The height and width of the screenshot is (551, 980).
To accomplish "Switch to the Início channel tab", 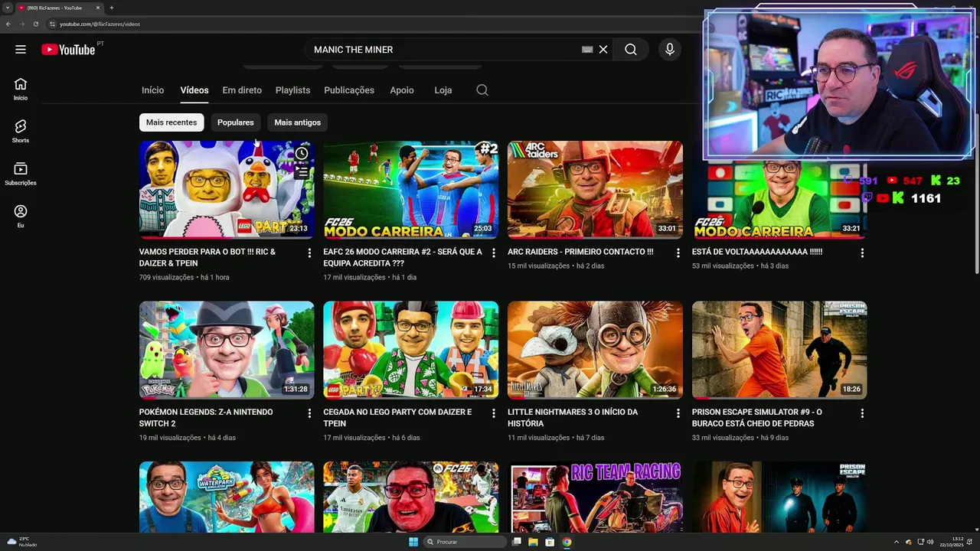I will pos(152,90).
